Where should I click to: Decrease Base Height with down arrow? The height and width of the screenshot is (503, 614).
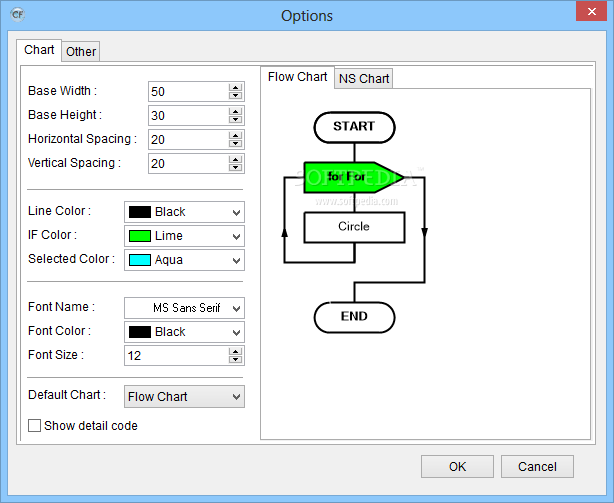[235, 119]
